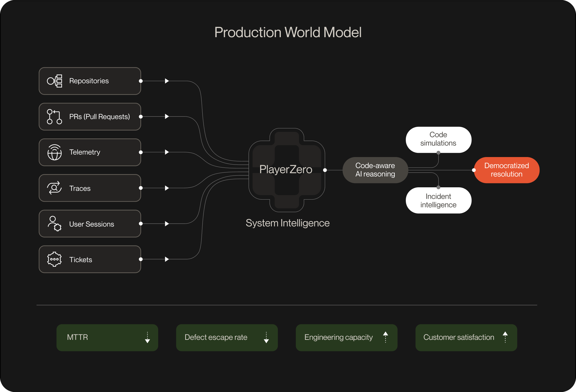Click the Defect escape rate down arrow
Viewport: 576px width, 392px height.
[266, 337]
